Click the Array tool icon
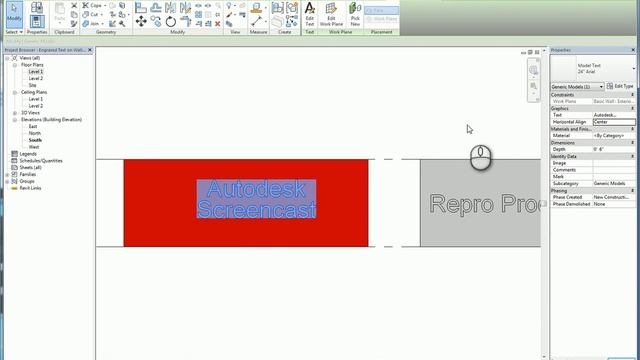This screenshot has height=360, width=640. 198,15
